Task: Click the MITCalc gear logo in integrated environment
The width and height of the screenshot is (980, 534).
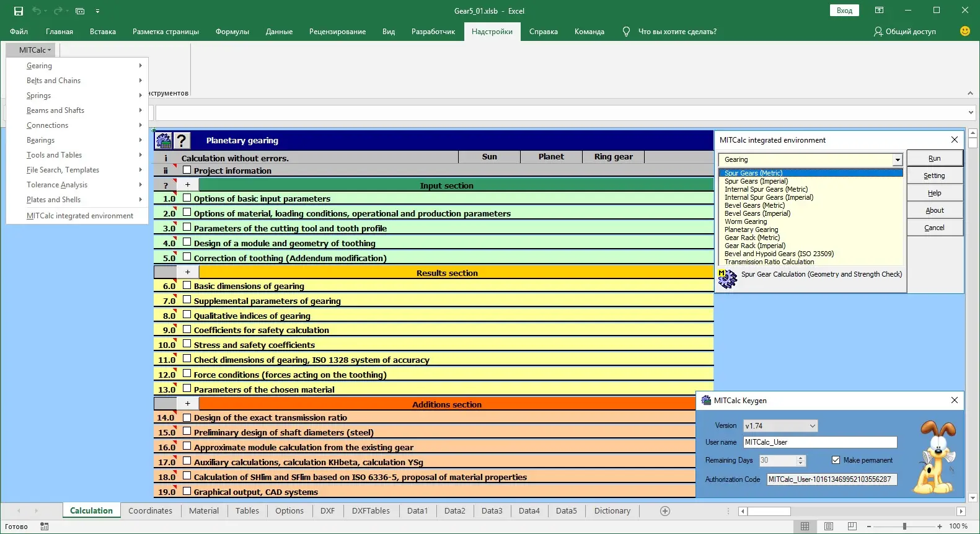Action: tap(728, 278)
